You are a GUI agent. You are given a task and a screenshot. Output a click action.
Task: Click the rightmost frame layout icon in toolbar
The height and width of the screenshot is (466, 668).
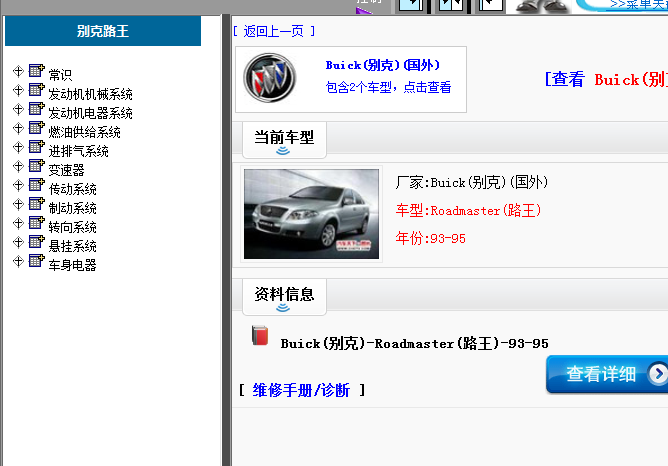coord(491,4)
